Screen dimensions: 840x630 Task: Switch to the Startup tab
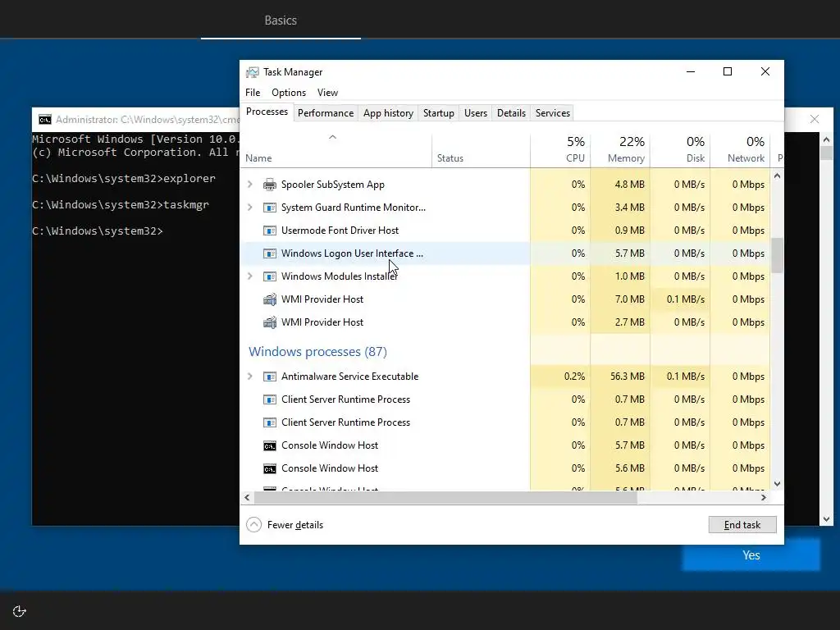[x=439, y=113]
